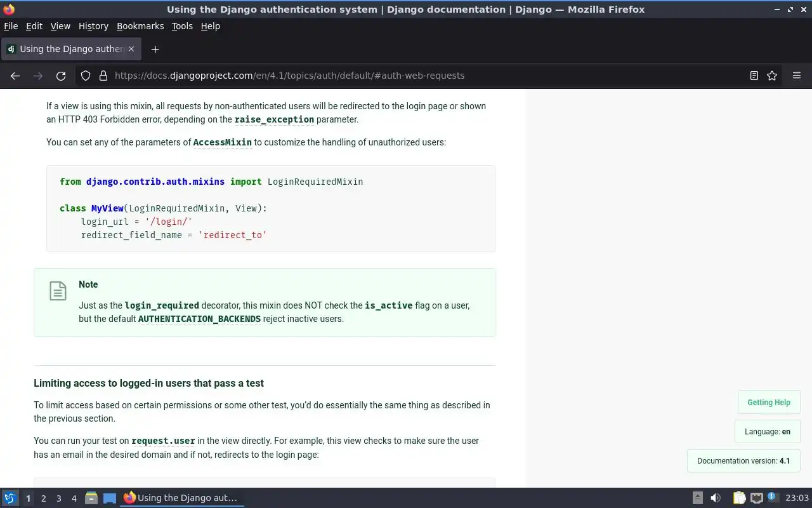Expand the Documentation version 4.1 selector
812x508 pixels.
coord(743,461)
